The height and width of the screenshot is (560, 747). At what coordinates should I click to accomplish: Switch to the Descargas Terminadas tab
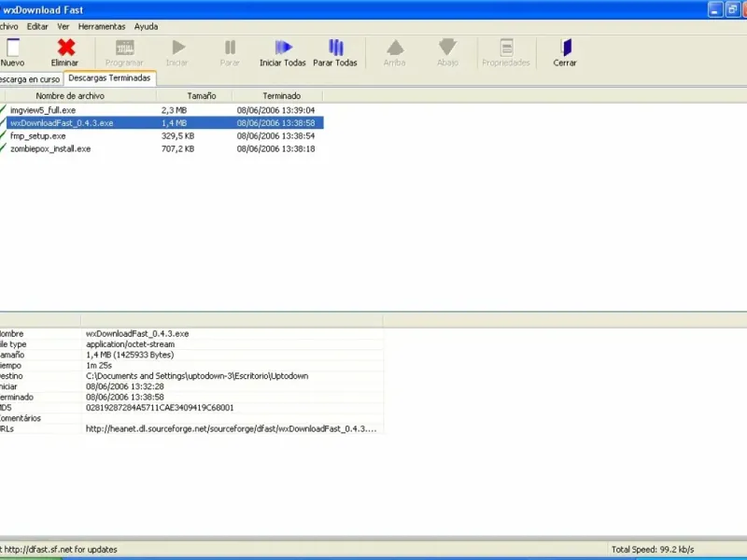(x=109, y=78)
